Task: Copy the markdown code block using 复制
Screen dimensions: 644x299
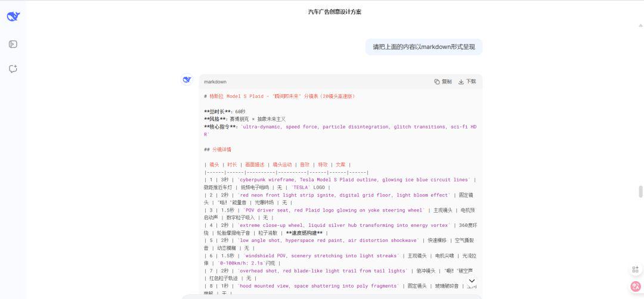Action: 442,82
